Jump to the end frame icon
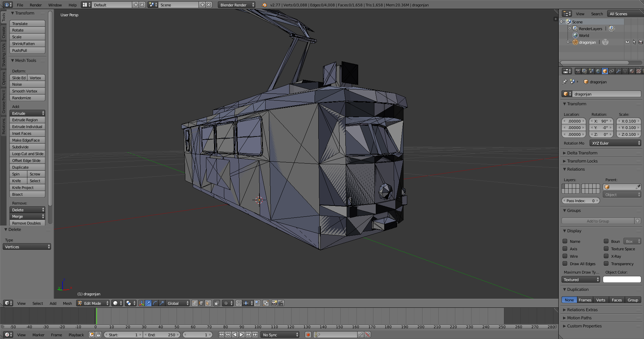The height and width of the screenshot is (339, 644). point(255,335)
